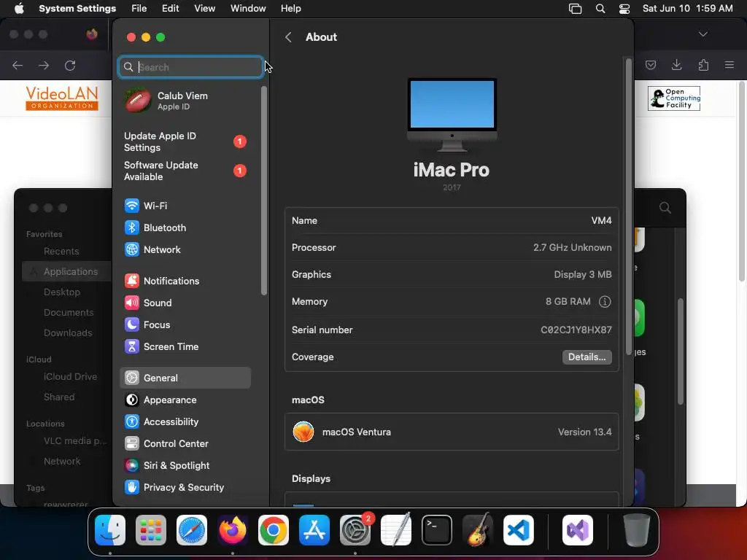Open App Store from the Dock
The width and height of the screenshot is (747, 560).
click(x=314, y=530)
